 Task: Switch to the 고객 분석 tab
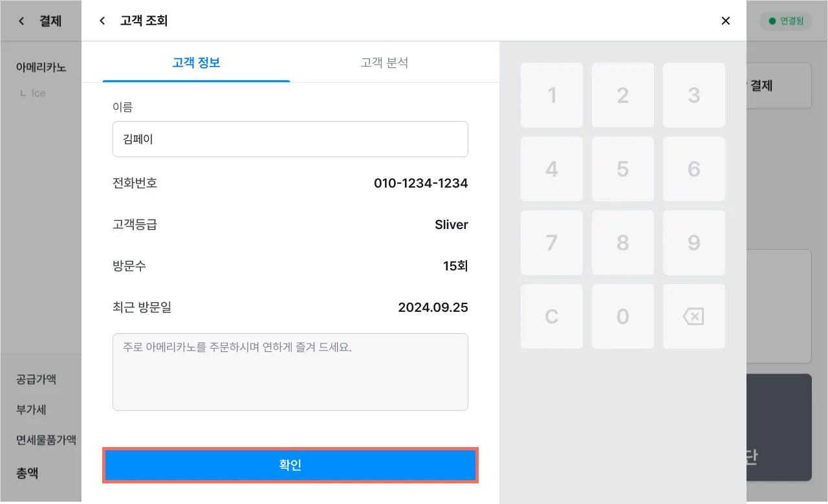(384, 63)
